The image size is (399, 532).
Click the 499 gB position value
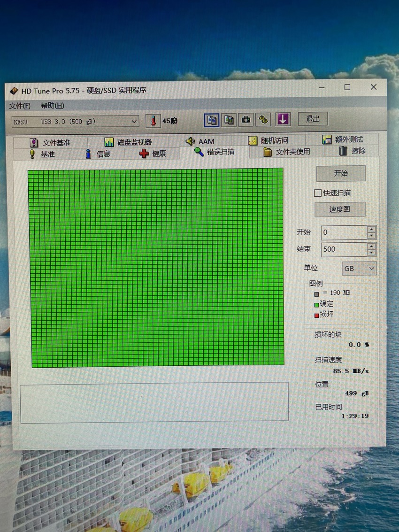[x=357, y=393]
